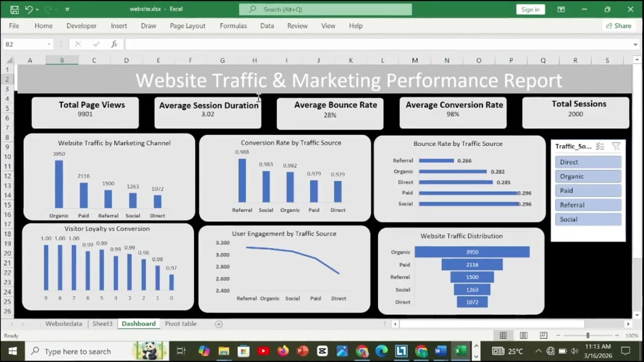This screenshot has height=362, width=644.
Task: Open File Explorer from the taskbar
Action: [224, 351]
